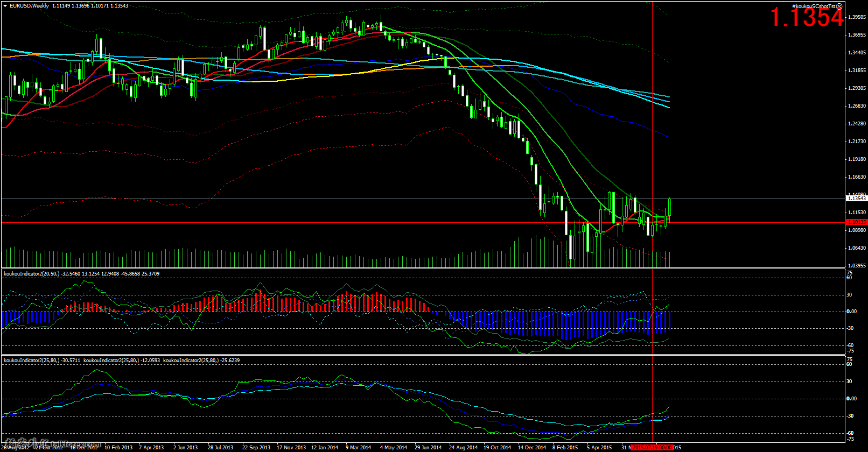This screenshot has width=868, height=452.
Task: Click the koukouIndicator2(25,80,) -25.6239 label
Action: click(x=201, y=361)
